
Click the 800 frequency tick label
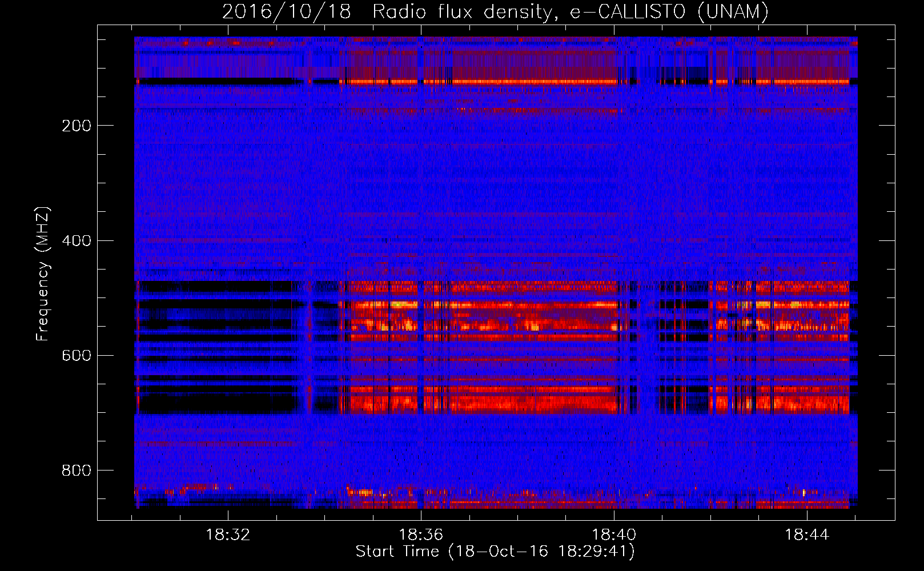[x=76, y=471]
